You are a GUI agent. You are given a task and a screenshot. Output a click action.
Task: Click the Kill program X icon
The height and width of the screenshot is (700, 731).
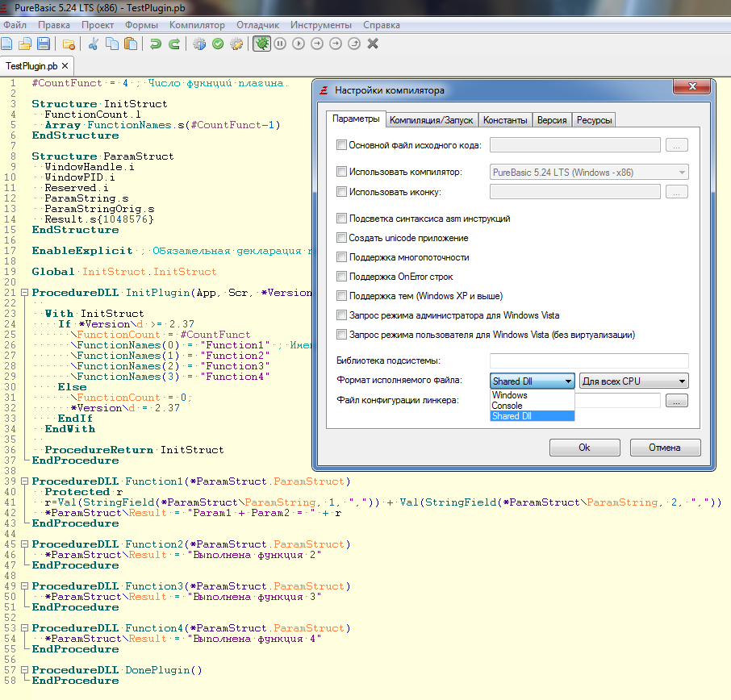click(373, 44)
